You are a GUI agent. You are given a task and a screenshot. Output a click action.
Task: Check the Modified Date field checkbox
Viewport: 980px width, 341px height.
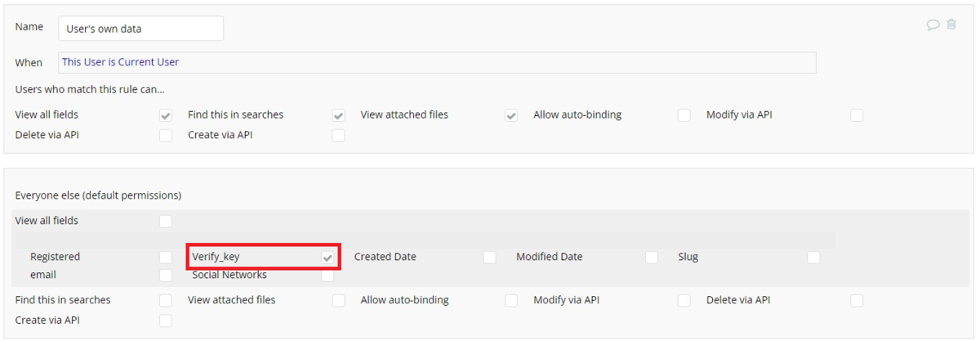652,257
